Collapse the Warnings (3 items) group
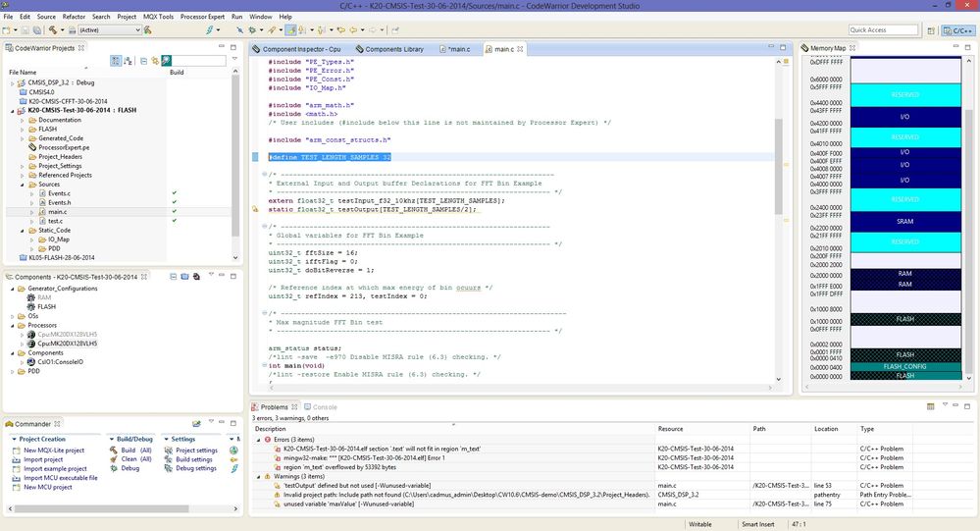This screenshot has height=531, width=980. tap(259, 477)
